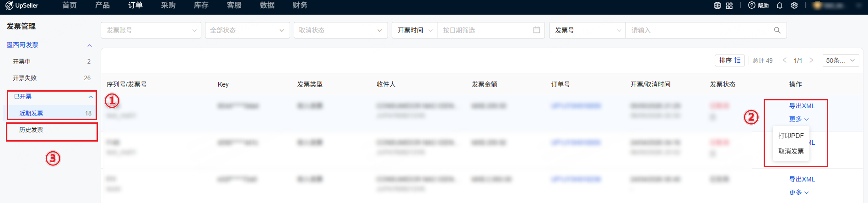Viewport: 868px width, 203px height.
Task: Click the 按日期筛选 date field
Action: click(x=491, y=30)
